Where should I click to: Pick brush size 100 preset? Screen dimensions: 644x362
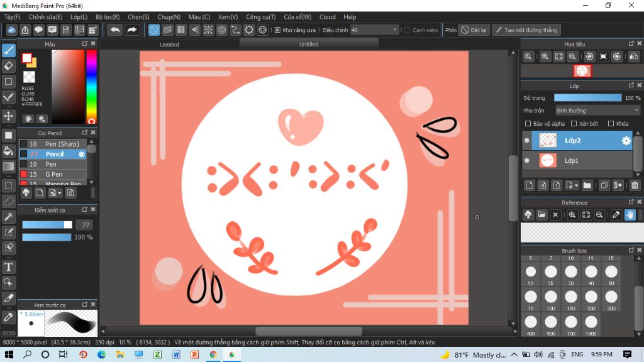551,300
